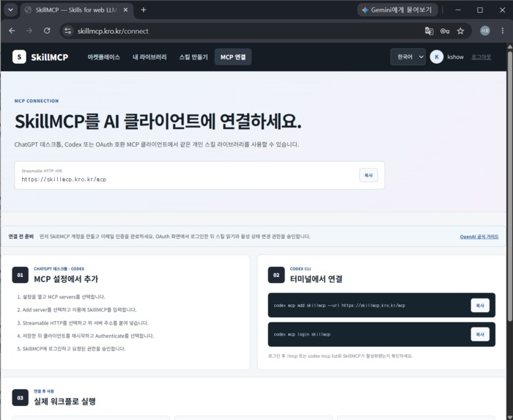Viewport: 513px width, 420px height.
Task: Click the heading MCP 설정에서 추가
Action: click(66, 279)
